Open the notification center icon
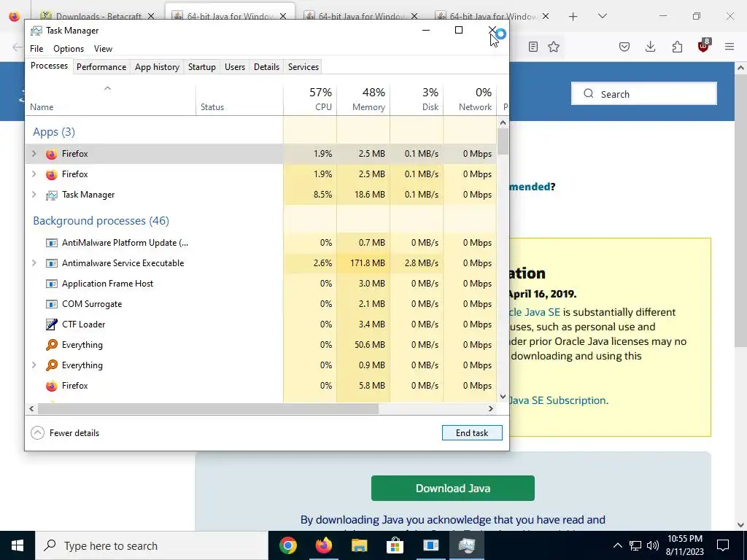Image resolution: width=747 pixels, height=560 pixels. (x=723, y=545)
